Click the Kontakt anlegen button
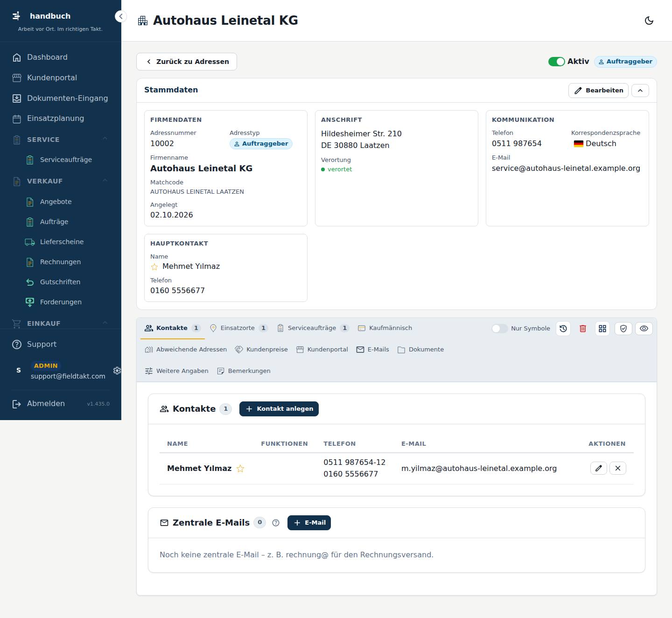 [x=279, y=409]
